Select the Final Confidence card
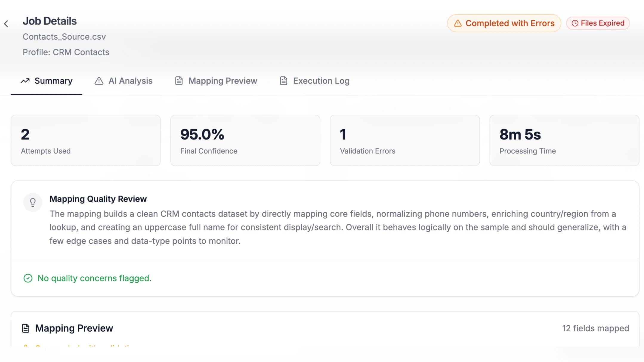The width and height of the screenshot is (644, 362). click(245, 140)
